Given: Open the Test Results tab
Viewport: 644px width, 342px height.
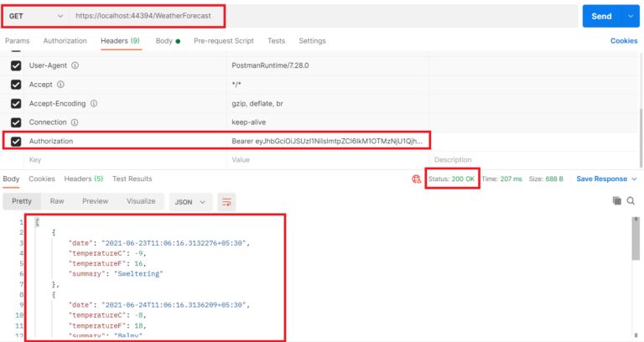Looking at the screenshot, I should tap(132, 179).
